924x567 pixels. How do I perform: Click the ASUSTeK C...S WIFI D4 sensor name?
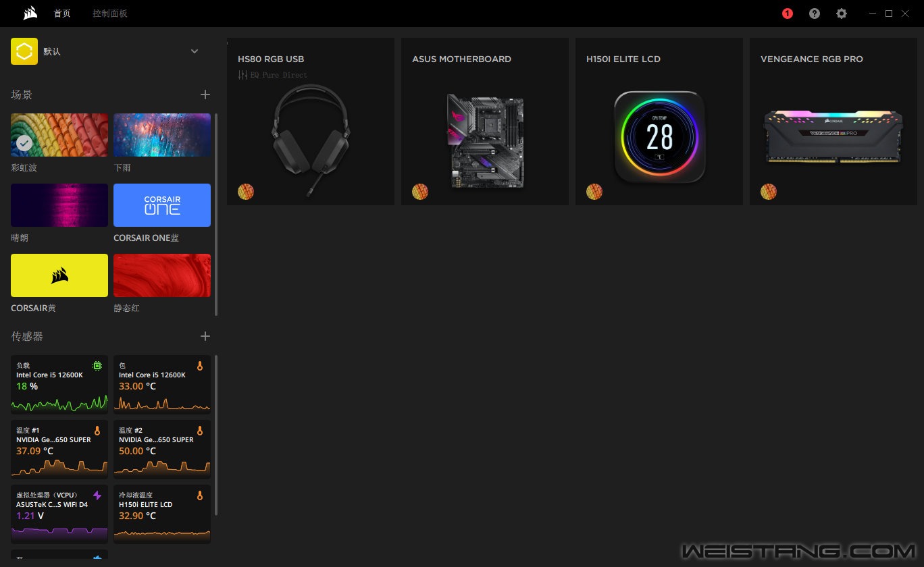pyautogui.click(x=52, y=504)
